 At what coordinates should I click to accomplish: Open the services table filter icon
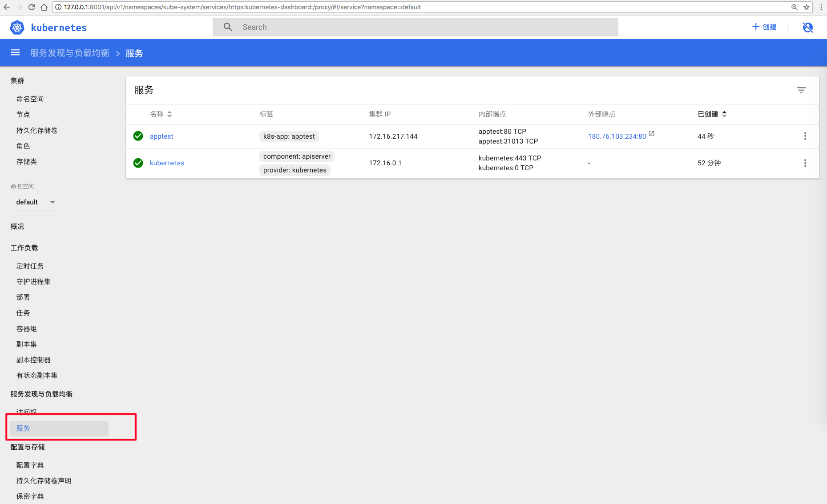coord(801,90)
